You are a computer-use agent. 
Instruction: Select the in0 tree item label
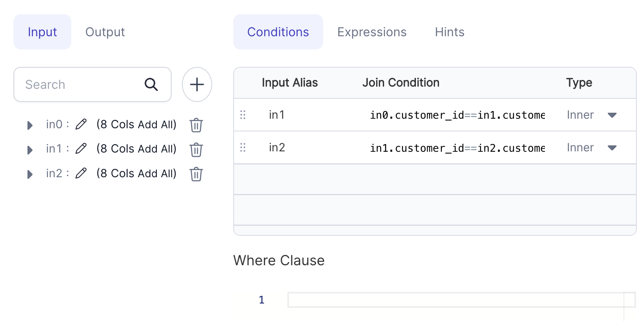click(x=54, y=124)
